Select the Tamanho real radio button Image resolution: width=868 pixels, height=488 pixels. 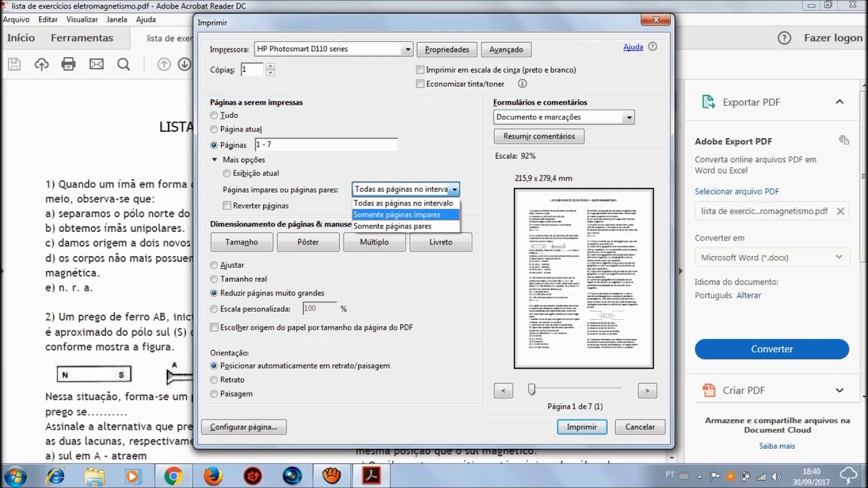pos(214,279)
